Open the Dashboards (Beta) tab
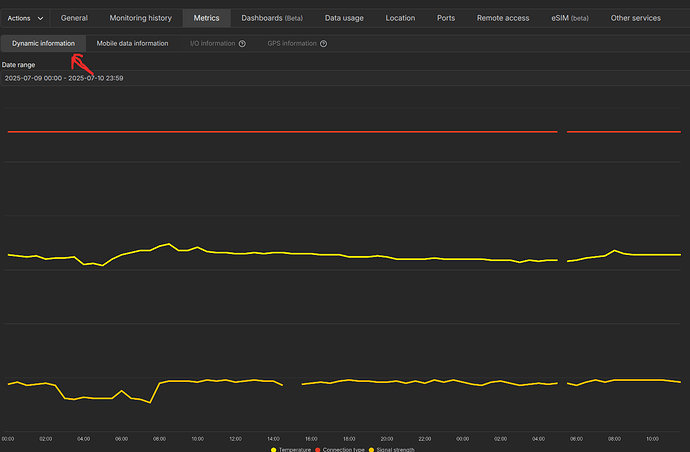 click(x=272, y=18)
